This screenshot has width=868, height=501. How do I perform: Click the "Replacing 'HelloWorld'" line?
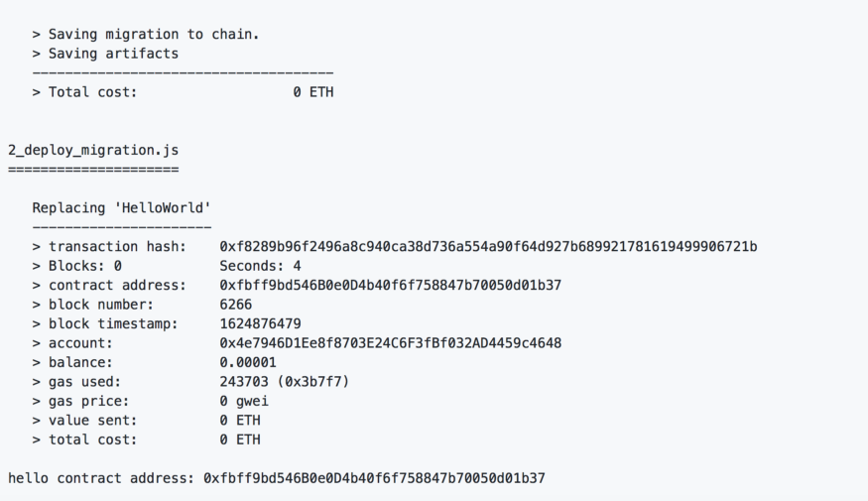click(x=121, y=208)
